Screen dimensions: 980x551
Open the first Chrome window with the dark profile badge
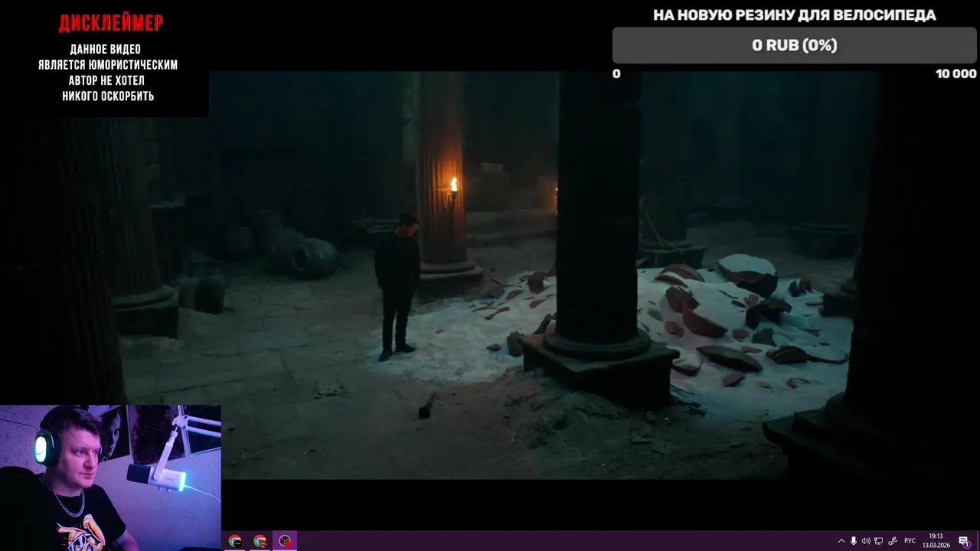235,541
